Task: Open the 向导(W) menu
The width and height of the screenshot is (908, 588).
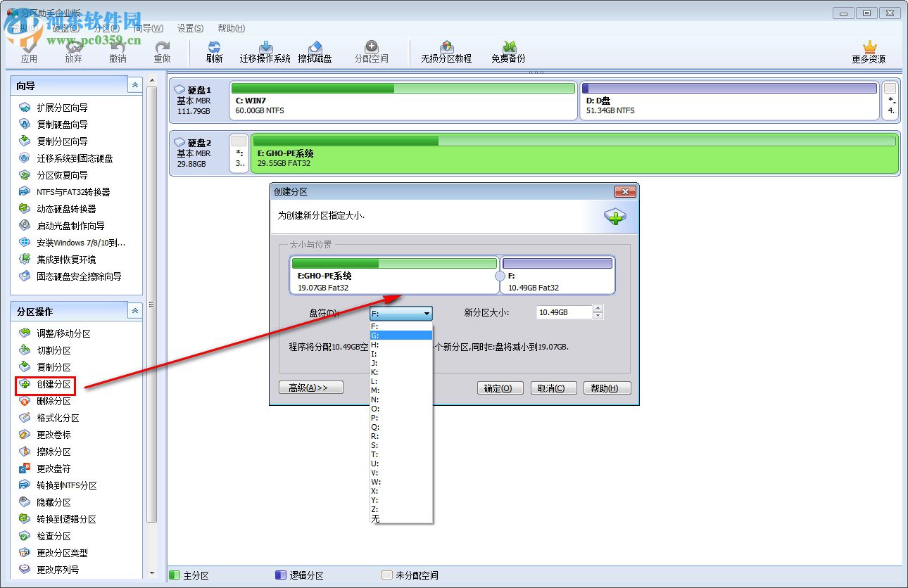Action: pyautogui.click(x=146, y=28)
